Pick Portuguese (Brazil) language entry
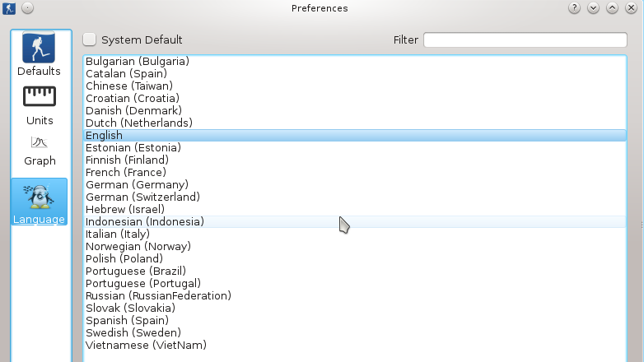This screenshot has width=644, height=362. [x=136, y=271]
